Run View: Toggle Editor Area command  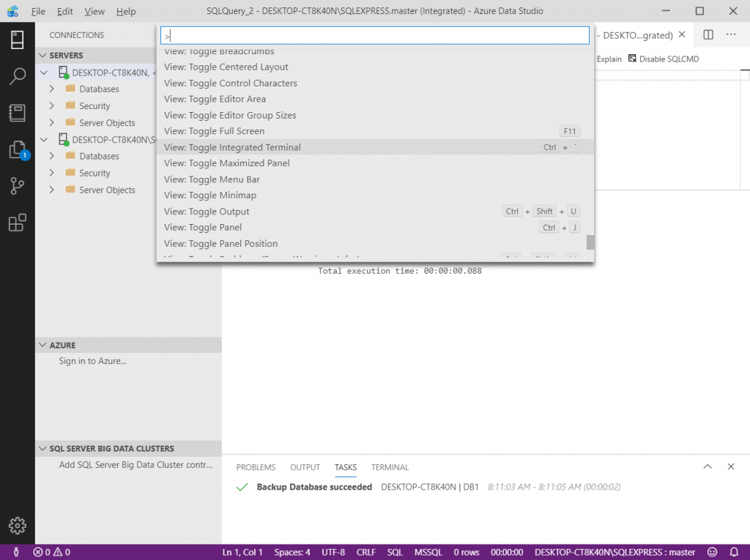pos(375,99)
